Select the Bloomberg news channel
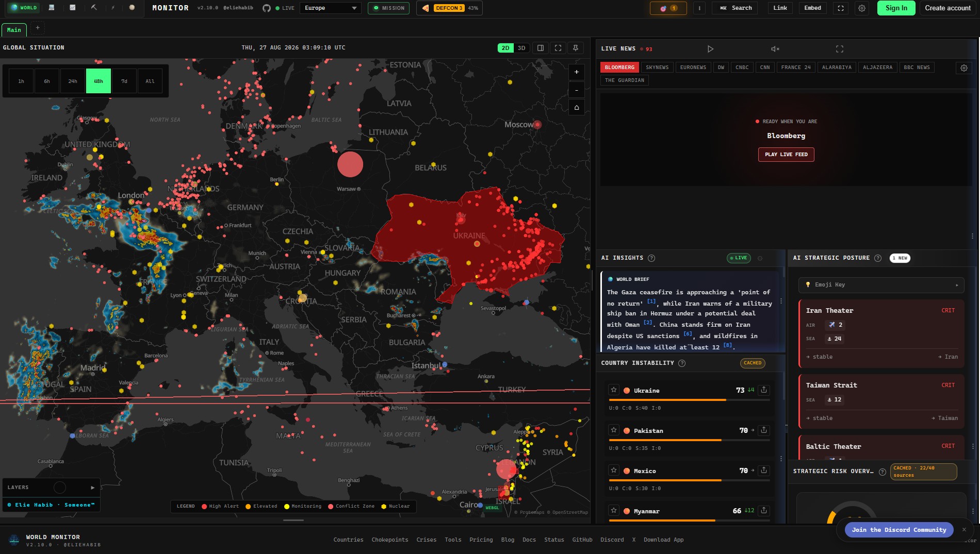Image resolution: width=980 pixels, height=554 pixels. click(619, 68)
